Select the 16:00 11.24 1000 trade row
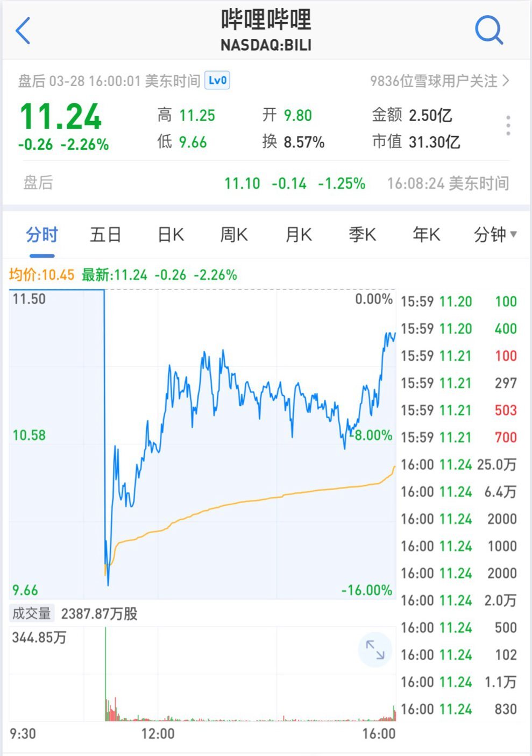This screenshot has width=532, height=756. pos(459,546)
